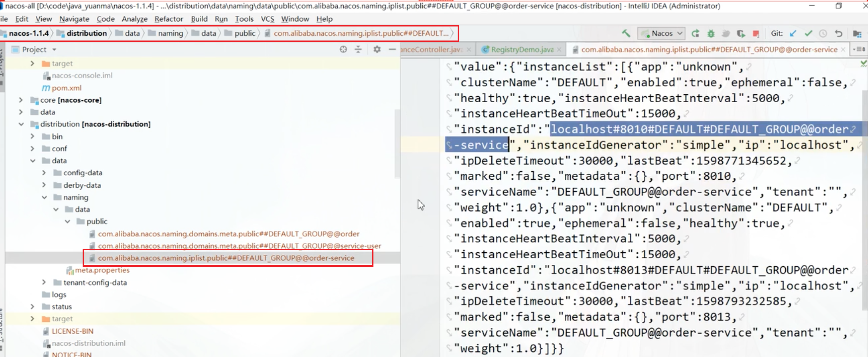The width and height of the screenshot is (868, 357).
Task: Select the logs folder
Action: [59, 294]
